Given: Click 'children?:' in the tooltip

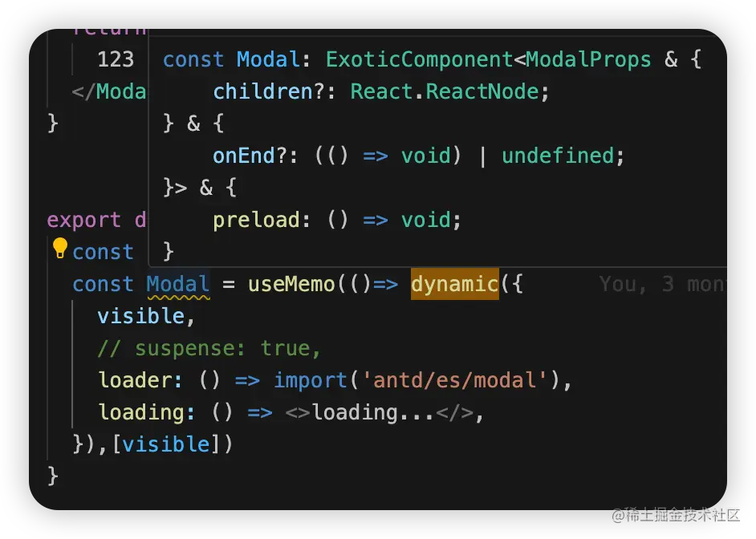Looking at the screenshot, I should pyautogui.click(x=274, y=91).
